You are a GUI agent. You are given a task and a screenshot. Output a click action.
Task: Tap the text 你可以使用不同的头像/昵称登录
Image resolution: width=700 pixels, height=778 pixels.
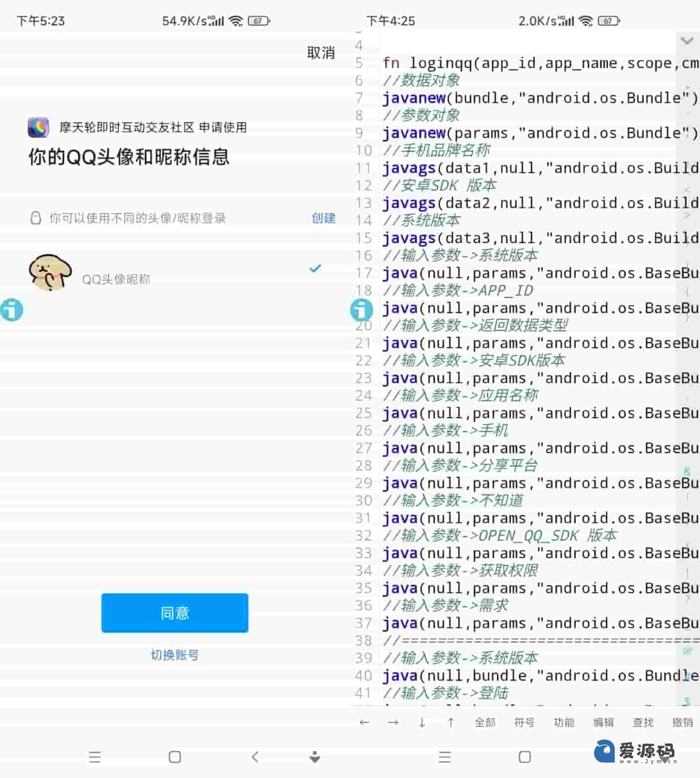pos(138,218)
